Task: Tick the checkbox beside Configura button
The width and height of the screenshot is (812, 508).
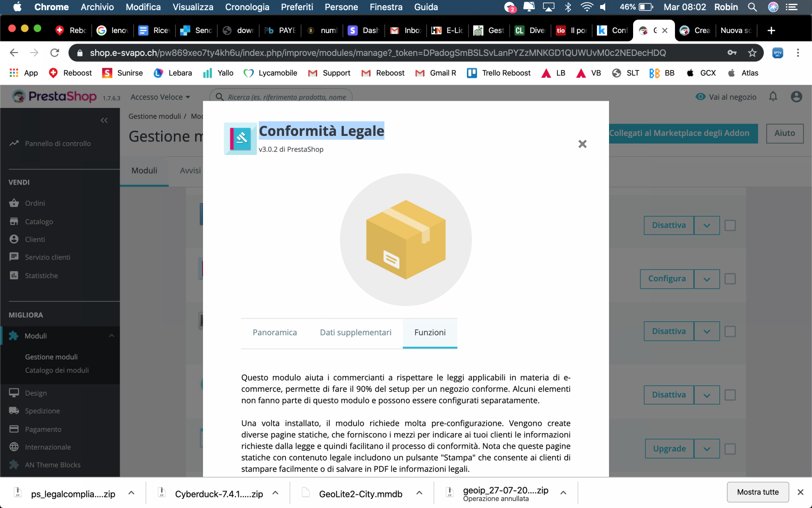Action: [730, 279]
